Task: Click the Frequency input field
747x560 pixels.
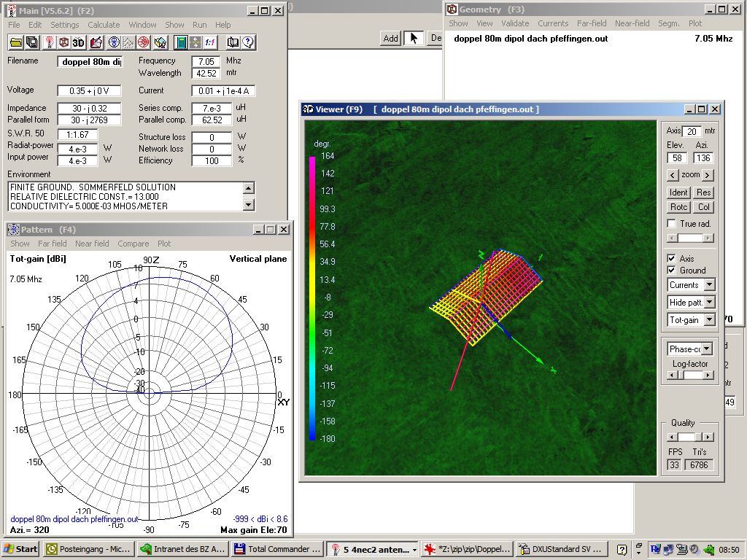Action: coord(206,61)
